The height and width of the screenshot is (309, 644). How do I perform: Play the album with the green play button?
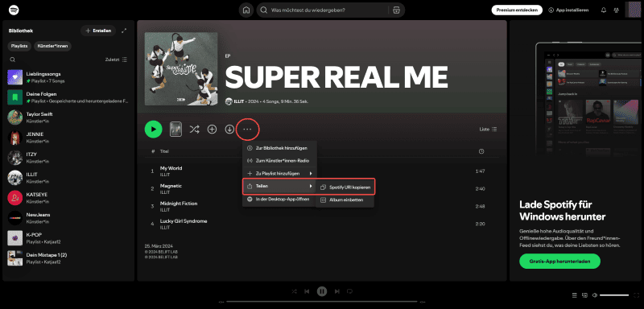(x=153, y=130)
